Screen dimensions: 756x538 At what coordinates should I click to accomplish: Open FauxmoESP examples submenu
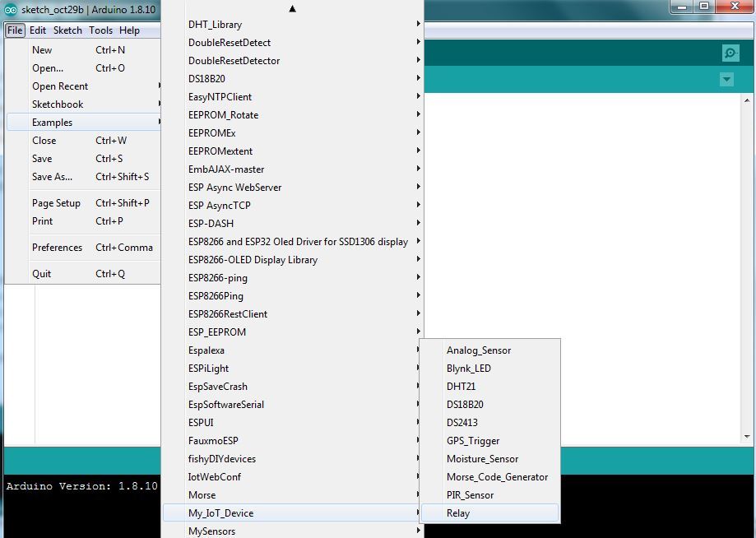pyautogui.click(x=291, y=441)
